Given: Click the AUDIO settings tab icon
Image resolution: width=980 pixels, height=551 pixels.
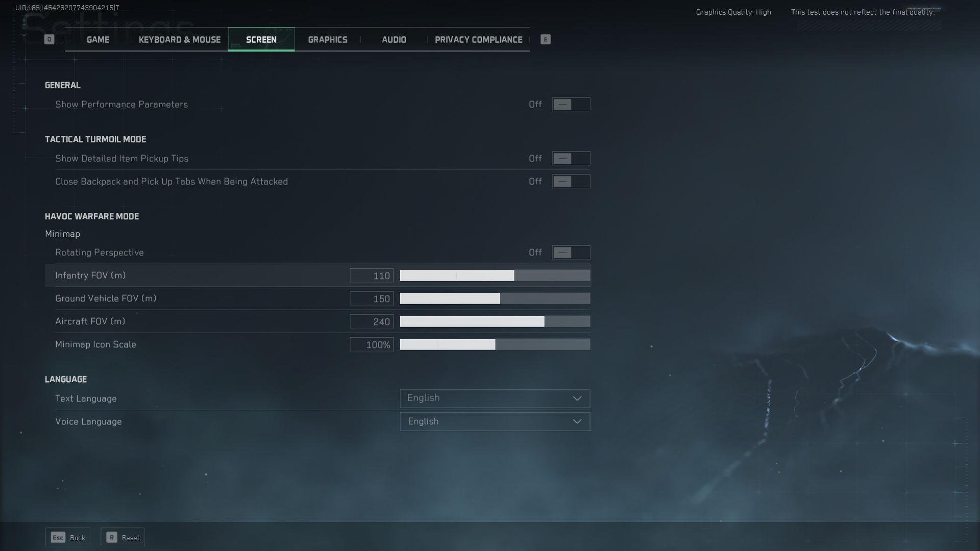Looking at the screenshot, I should tap(394, 39).
